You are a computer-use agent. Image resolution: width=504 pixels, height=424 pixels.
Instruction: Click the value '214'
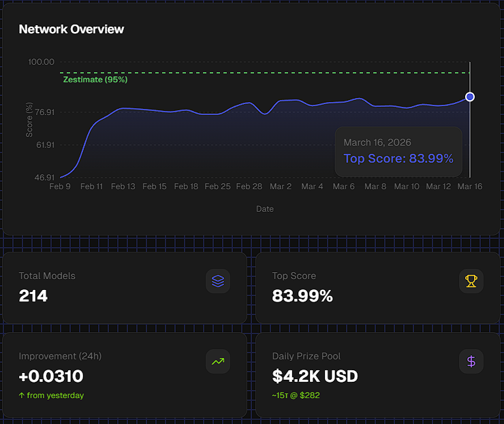(x=33, y=296)
